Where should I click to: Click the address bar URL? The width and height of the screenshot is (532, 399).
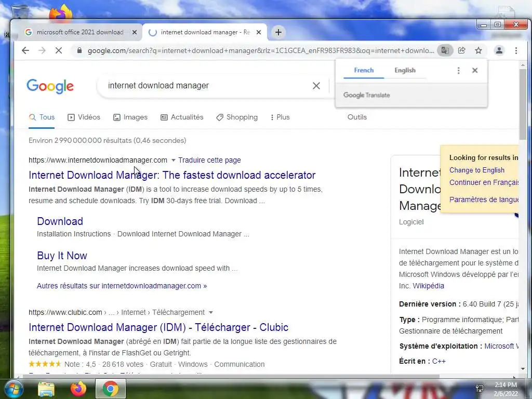click(261, 50)
